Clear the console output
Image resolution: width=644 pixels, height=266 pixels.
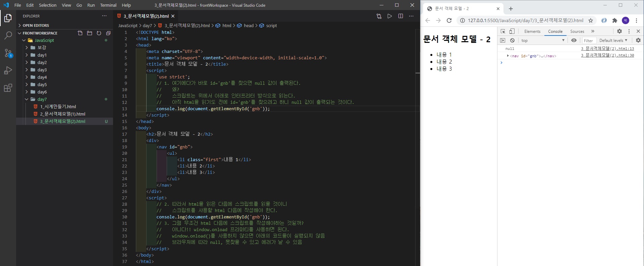coord(512,40)
